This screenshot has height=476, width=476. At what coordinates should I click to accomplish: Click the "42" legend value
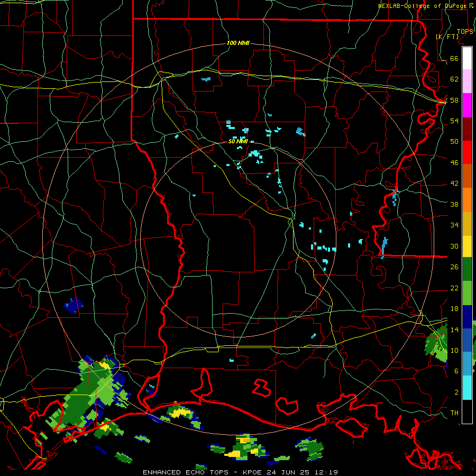[454, 184]
